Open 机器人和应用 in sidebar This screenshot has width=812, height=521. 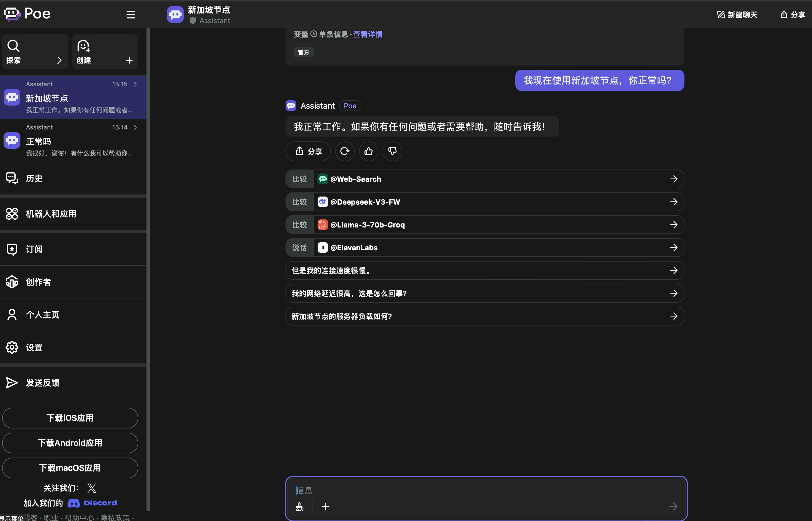(51, 214)
